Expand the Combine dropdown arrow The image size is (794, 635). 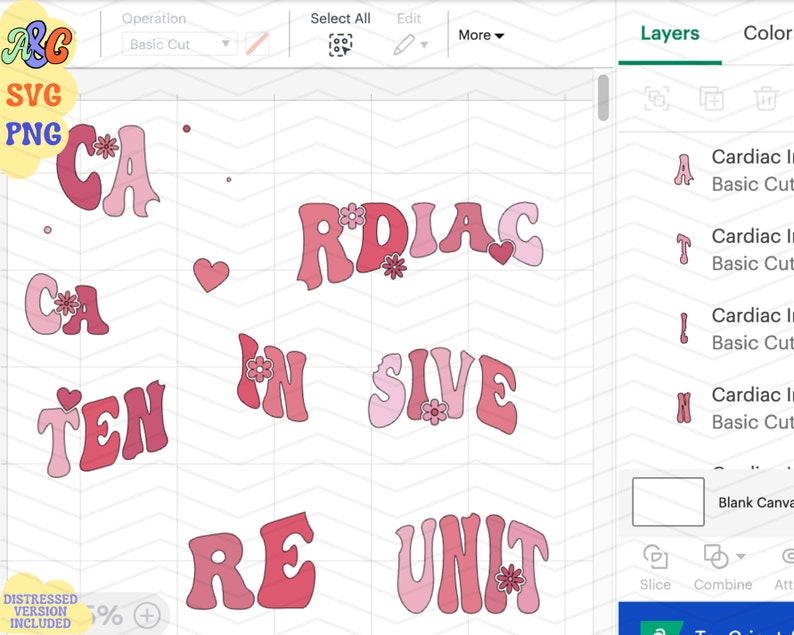pyautogui.click(x=740, y=557)
